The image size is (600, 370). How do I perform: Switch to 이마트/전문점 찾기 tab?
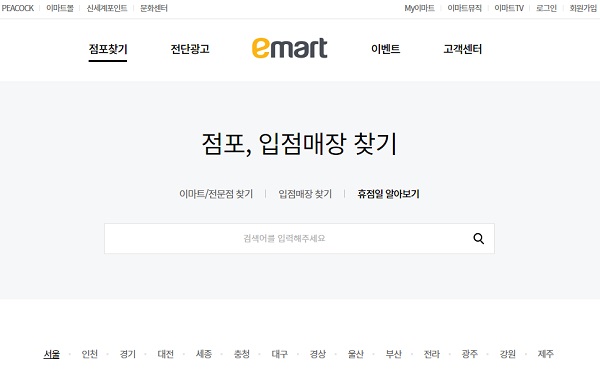coord(216,194)
